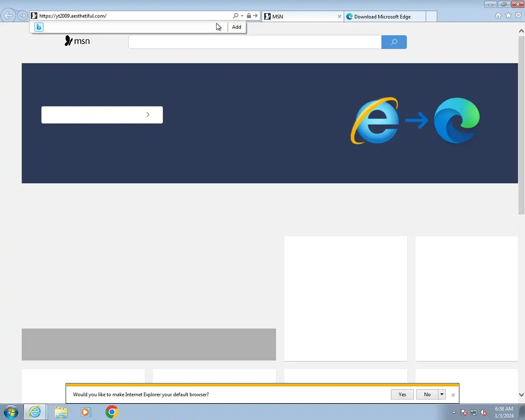Open Windows Explorer folder on taskbar
Image resolution: width=525 pixels, height=420 pixels.
[x=61, y=412]
